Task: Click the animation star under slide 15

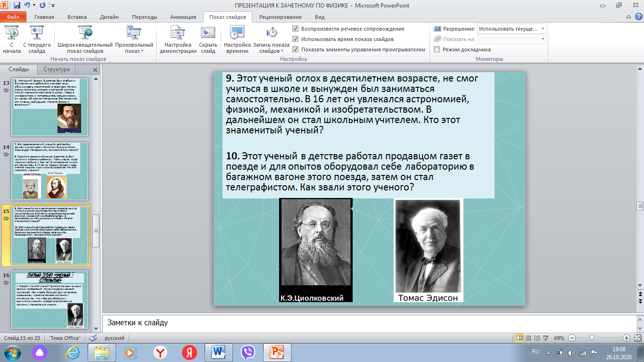Action: point(6,219)
